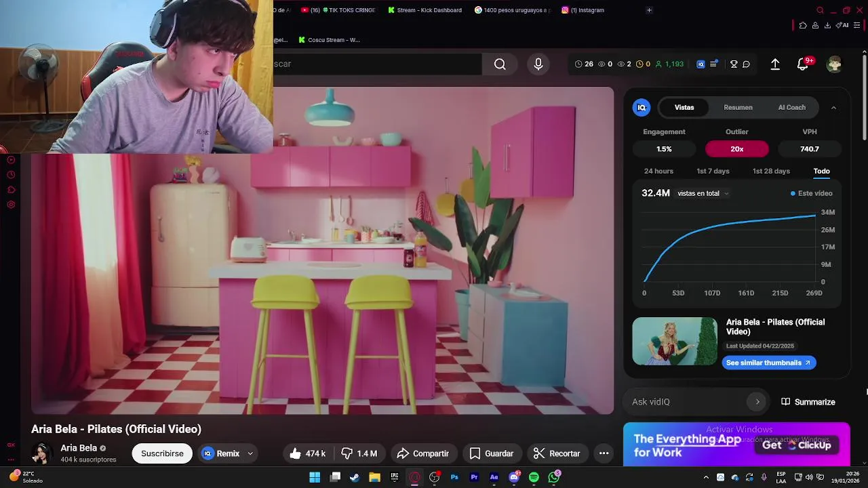Click the YouTube search magnifier button
868x488 pixels.
click(x=500, y=64)
